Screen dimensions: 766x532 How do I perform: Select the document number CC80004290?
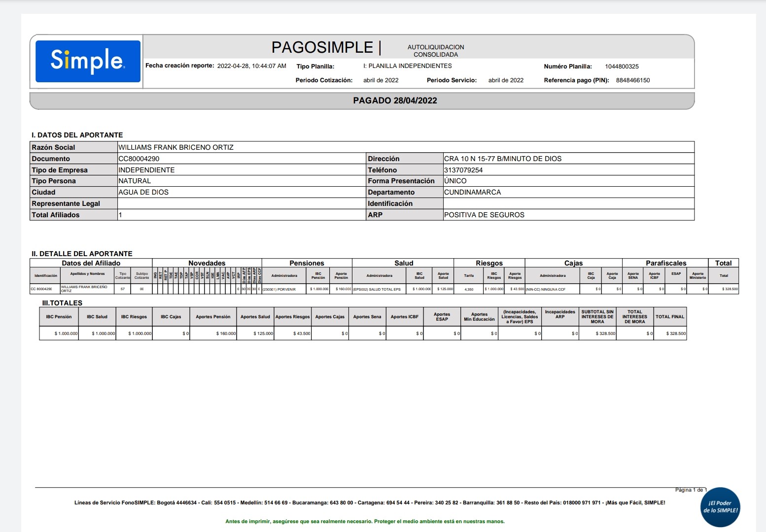pyautogui.click(x=139, y=159)
